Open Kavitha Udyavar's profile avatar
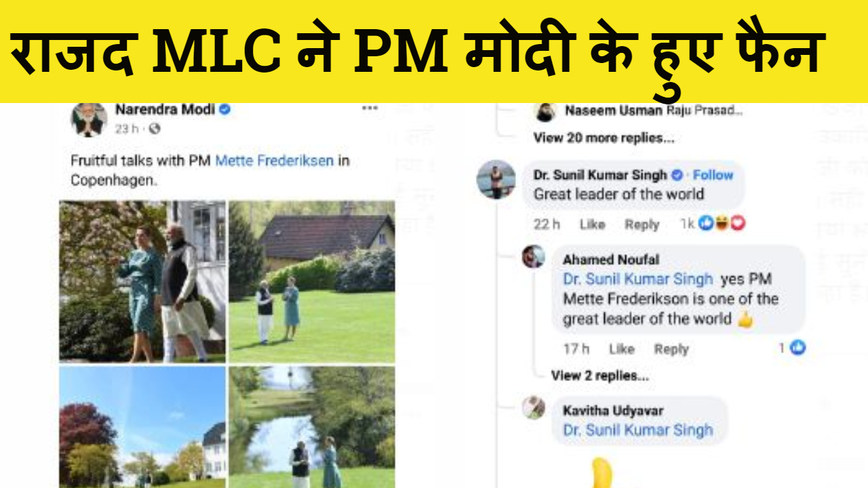 point(533,407)
